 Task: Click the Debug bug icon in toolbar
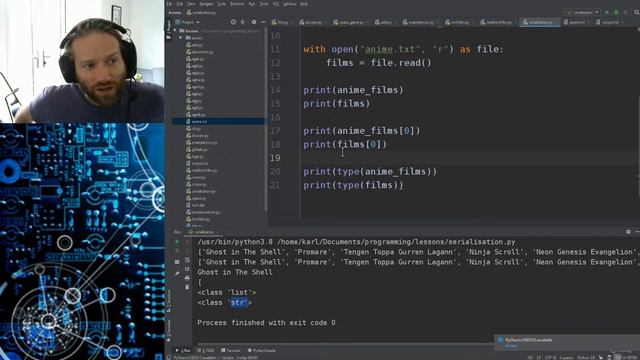616,12
